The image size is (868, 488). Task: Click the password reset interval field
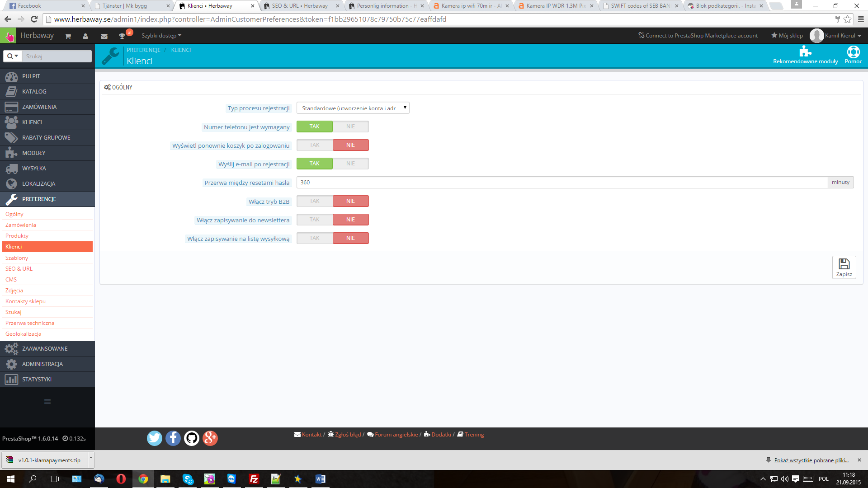(x=561, y=183)
